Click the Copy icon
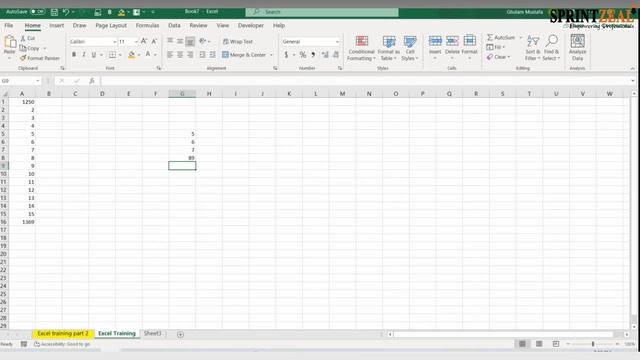The height and width of the screenshot is (360, 640). [x=23, y=48]
